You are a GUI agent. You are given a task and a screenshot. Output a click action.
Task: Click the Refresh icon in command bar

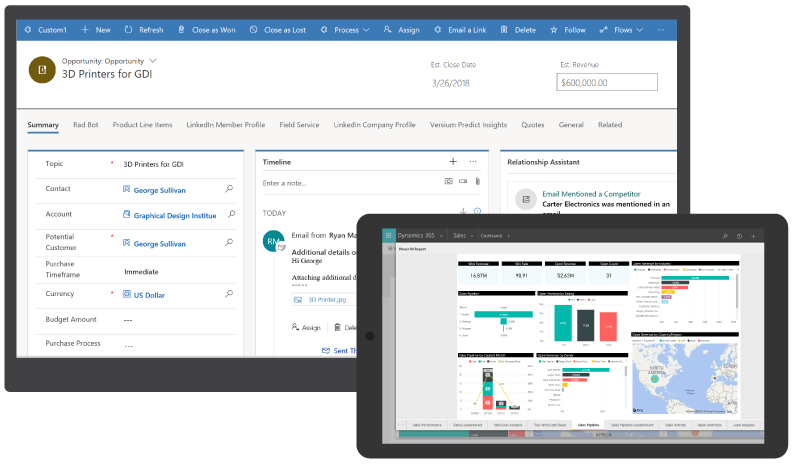pyautogui.click(x=129, y=30)
